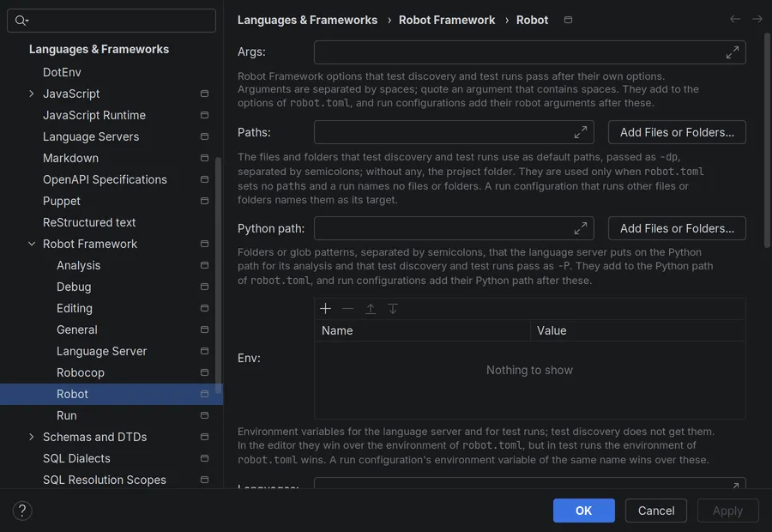Click the project icon on Puppet row
This screenshot has height=532, width=772.
(x=204, y=201)
